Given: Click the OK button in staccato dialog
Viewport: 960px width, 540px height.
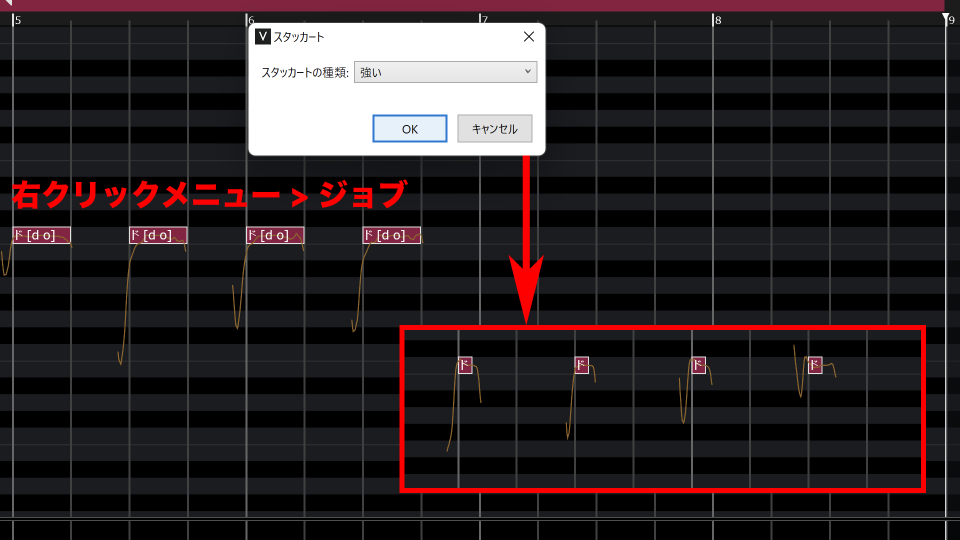Looking at the screenshot, I should point(409,129).
